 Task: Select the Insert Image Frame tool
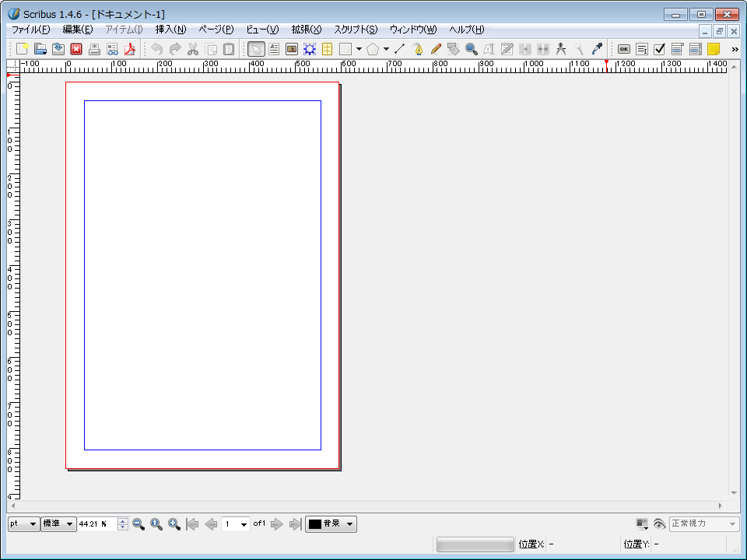click(292, 49)
